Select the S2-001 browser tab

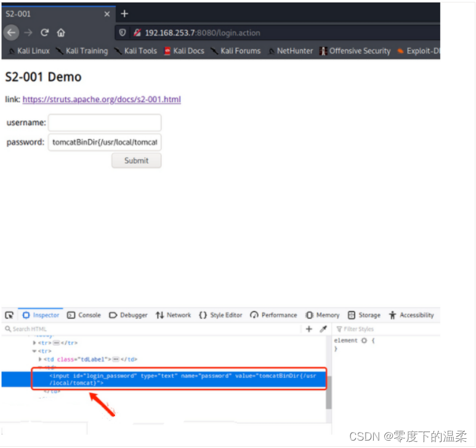(x=58, y=14)
